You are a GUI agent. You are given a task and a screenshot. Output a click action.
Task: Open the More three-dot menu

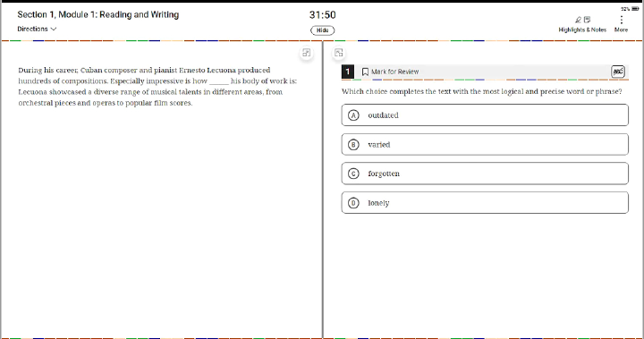[x=621, y=25]
